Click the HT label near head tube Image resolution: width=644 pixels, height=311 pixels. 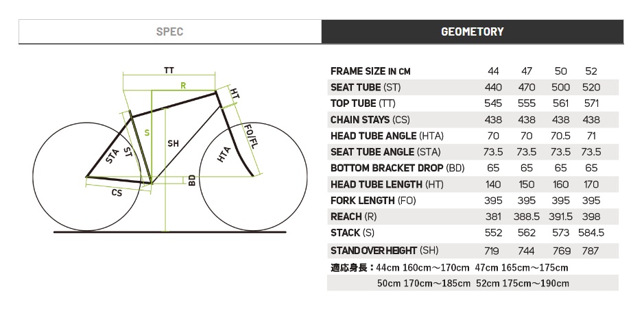pos(234,94)
